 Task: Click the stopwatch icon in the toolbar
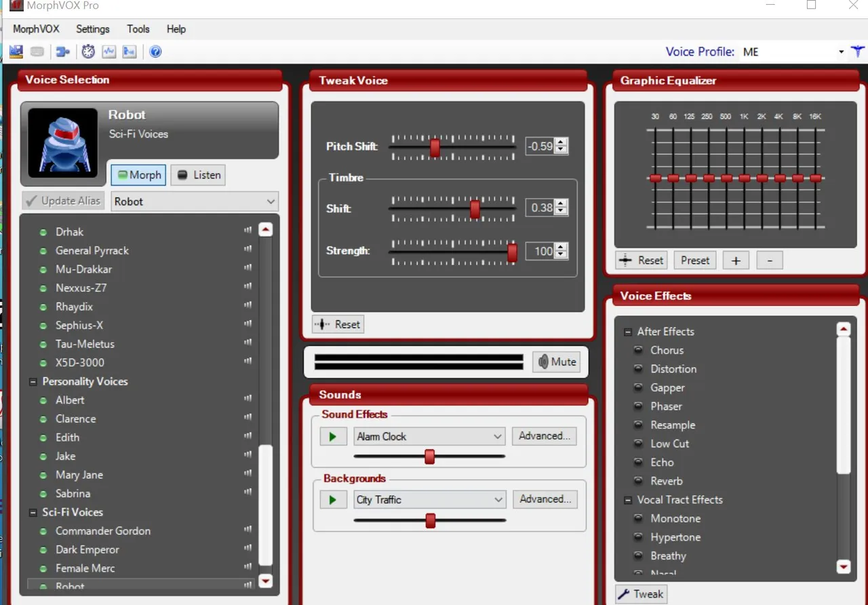[88, 52]
